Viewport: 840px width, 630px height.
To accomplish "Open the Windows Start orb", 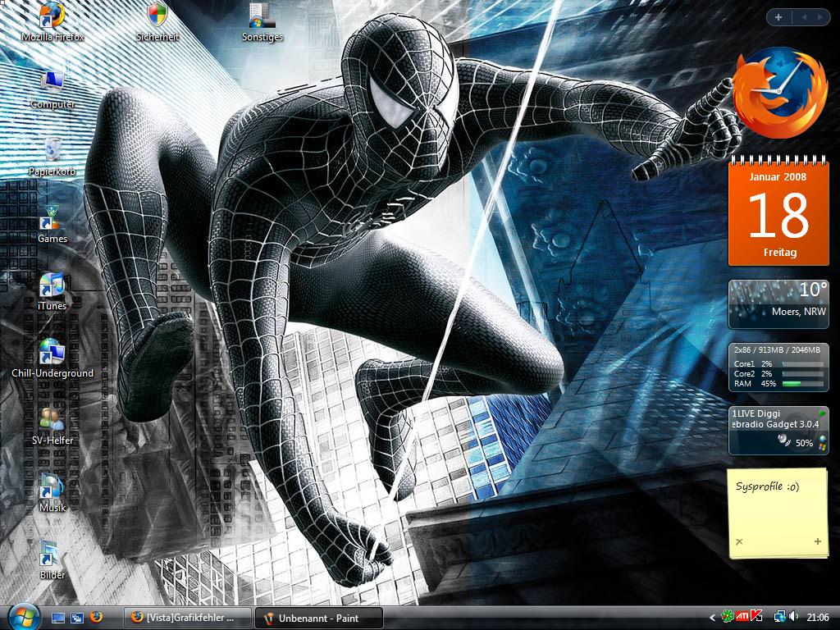I will 24,617.
